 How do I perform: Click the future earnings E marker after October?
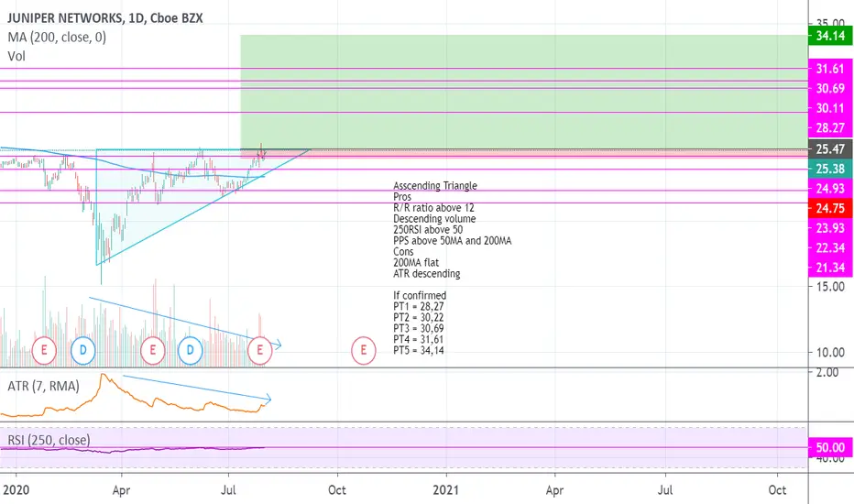tap(363, 350)
